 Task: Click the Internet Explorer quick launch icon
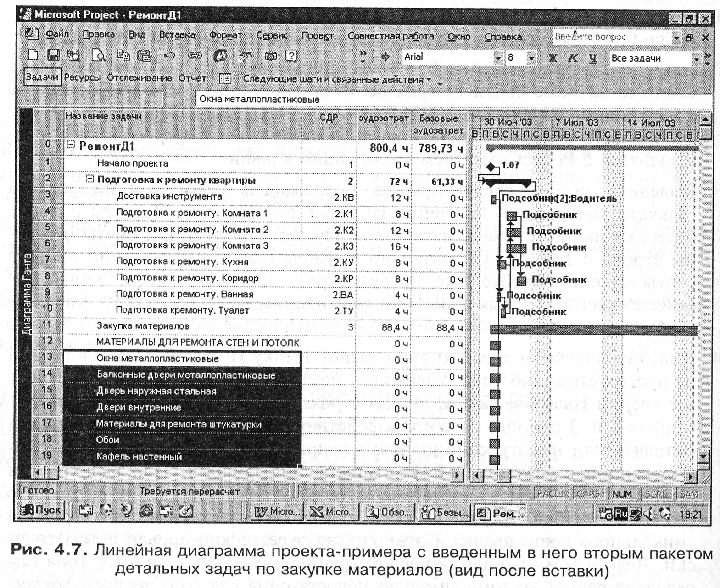[x=146, y=511]
